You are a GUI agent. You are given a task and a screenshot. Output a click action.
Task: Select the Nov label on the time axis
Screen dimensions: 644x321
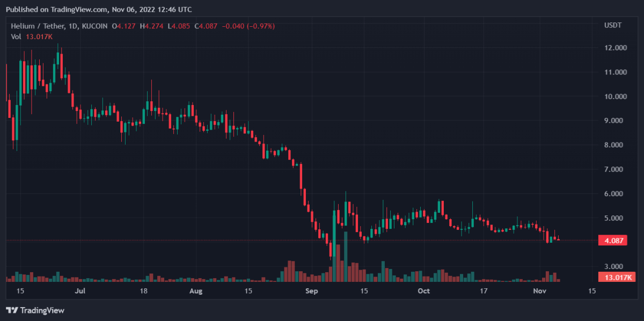[539, 291]
